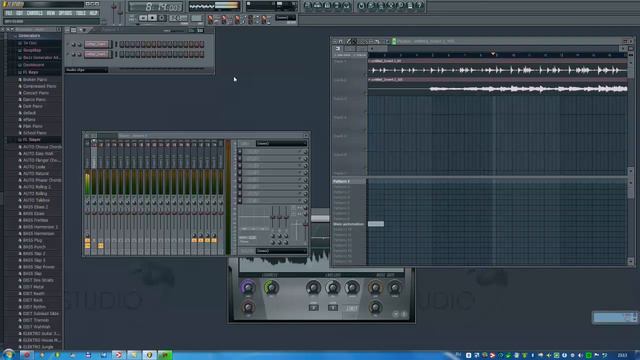Select the BASS Punch preset
This screenshot has width=640, height=360.
coord(34,247)
